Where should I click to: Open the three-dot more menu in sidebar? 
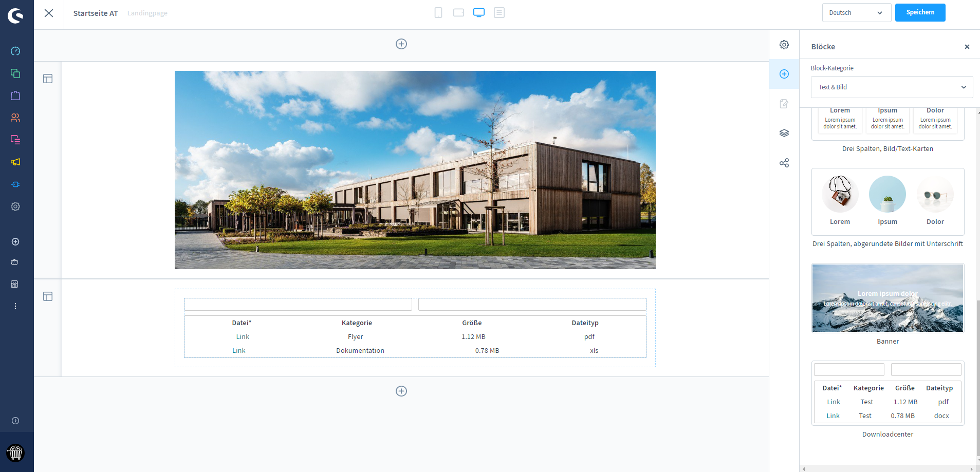[15, 306]
